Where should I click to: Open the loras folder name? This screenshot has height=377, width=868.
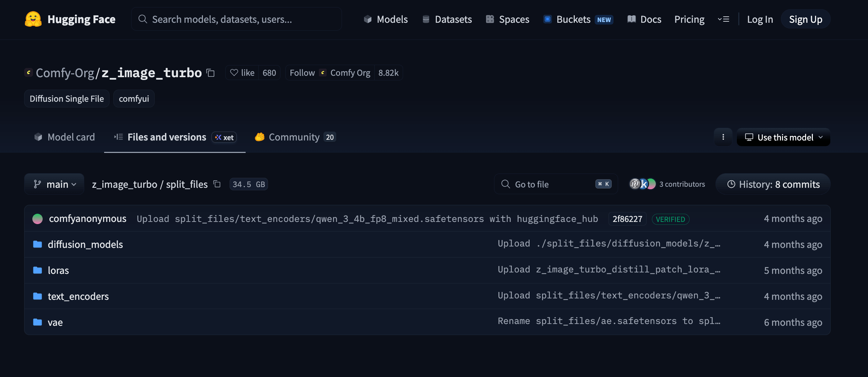click(x=58, y=270)
